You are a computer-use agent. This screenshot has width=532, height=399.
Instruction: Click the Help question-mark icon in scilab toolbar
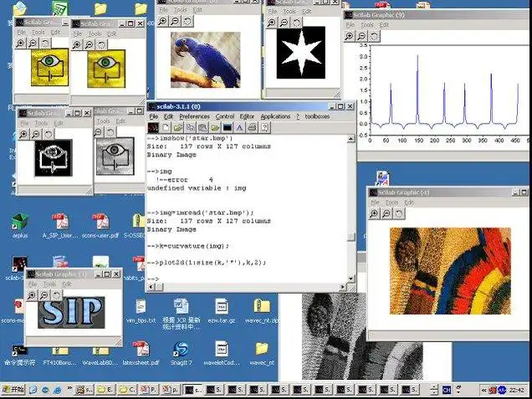pos(264,128)
